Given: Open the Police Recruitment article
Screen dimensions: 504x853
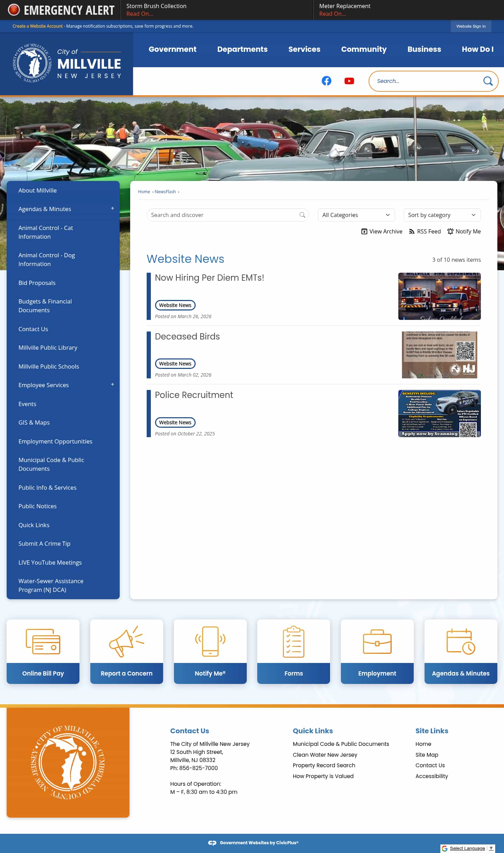Looking at the screenshot, I should click(x=194, y=395).
